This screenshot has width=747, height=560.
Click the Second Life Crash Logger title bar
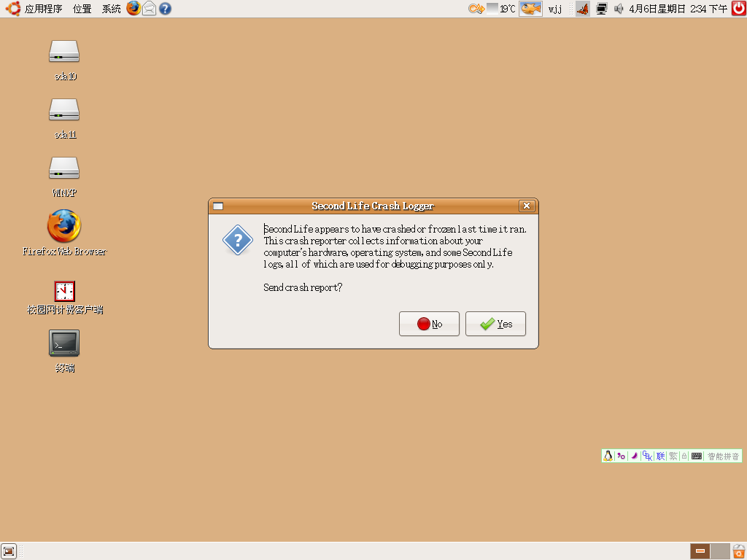(373, 206)
